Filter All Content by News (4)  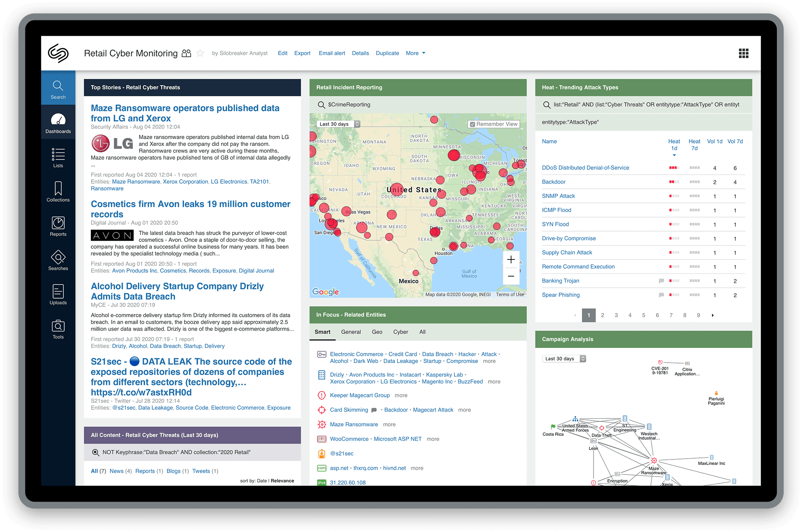[120, 471]
